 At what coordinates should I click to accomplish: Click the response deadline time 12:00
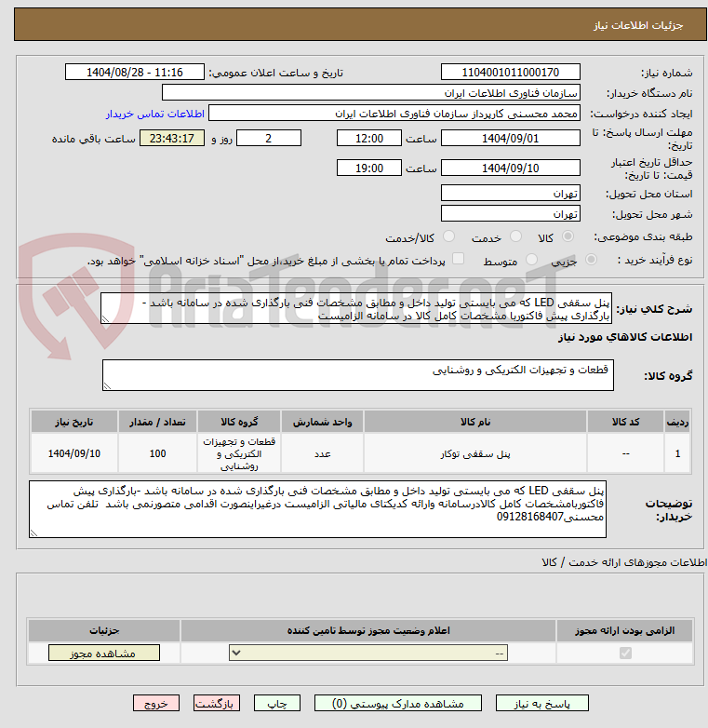369,139
